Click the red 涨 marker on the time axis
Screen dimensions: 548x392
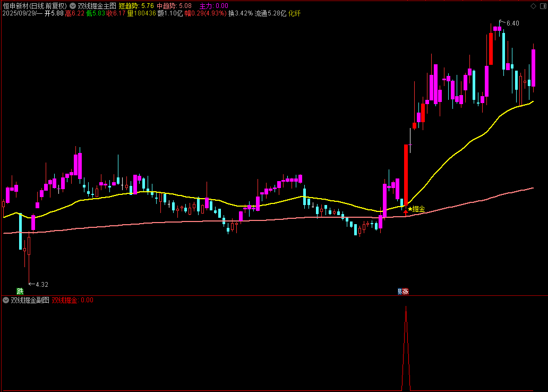click(x=405, y=291)
